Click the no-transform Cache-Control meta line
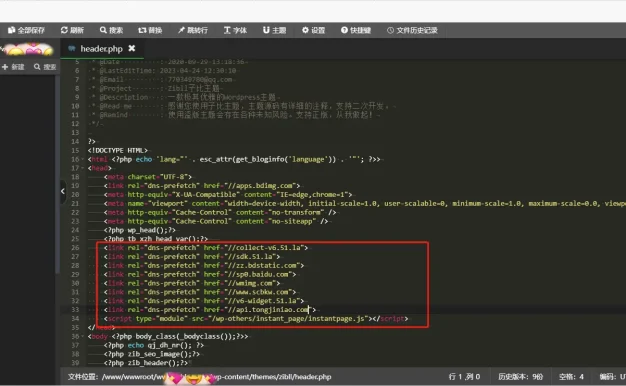 [x=220, y=212]
